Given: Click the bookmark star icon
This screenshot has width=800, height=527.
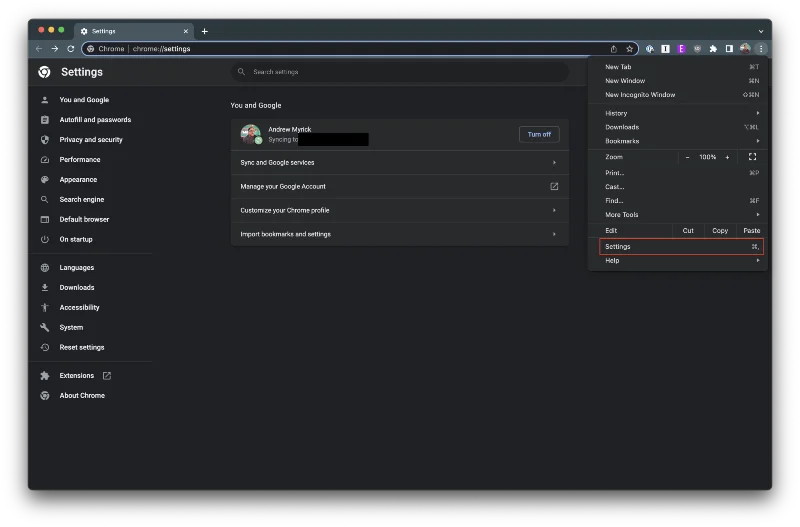Looking at the screenshot, I should [629, 48].
